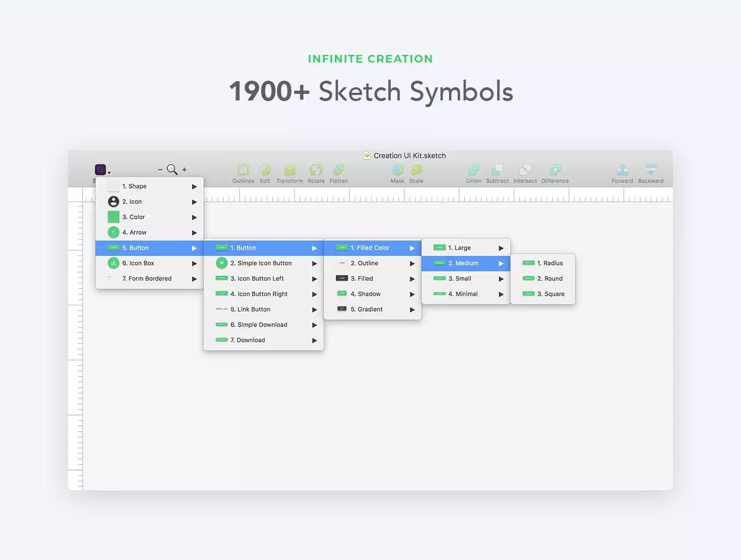Choose 4. Minimal size entry
741x560 pixels.
466,294
